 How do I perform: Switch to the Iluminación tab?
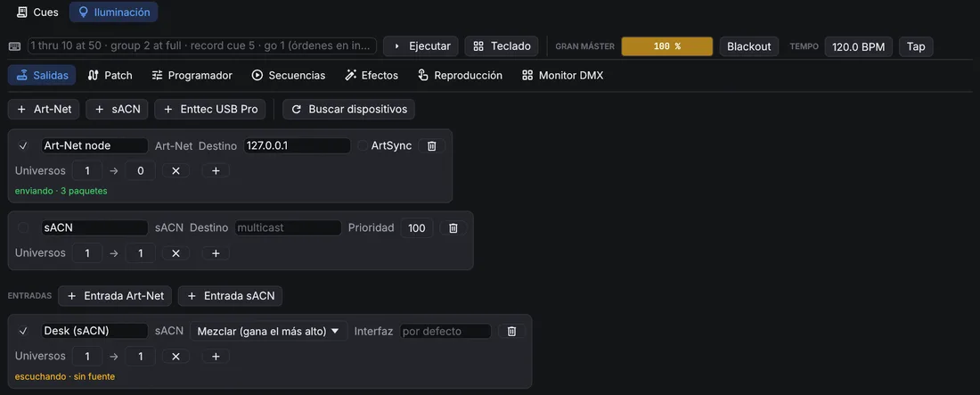tap(114, 12)
